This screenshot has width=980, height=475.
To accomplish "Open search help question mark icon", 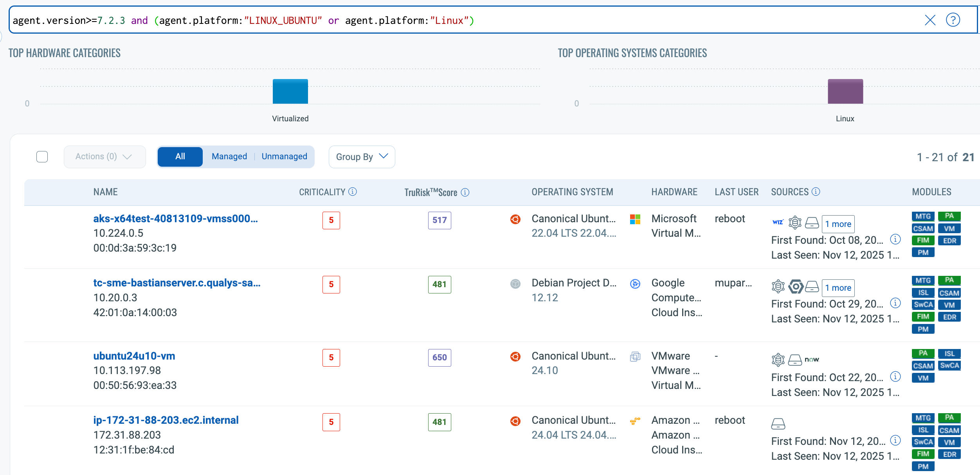I will coord(953,20).
